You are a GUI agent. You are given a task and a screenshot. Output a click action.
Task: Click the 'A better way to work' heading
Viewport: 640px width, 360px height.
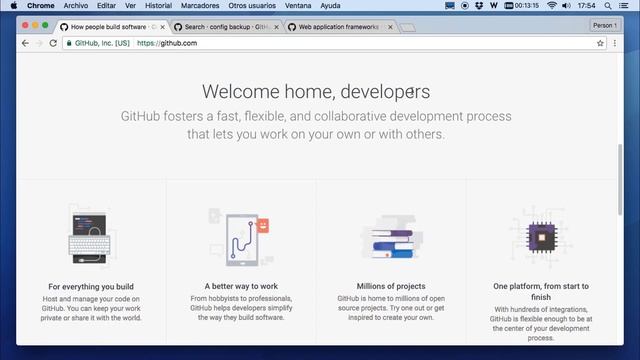pyautogui.click(x=241, y=286)
